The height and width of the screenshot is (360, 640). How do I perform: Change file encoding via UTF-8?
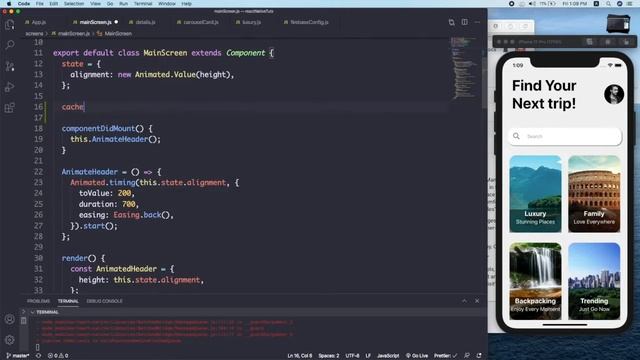point(352,356)
